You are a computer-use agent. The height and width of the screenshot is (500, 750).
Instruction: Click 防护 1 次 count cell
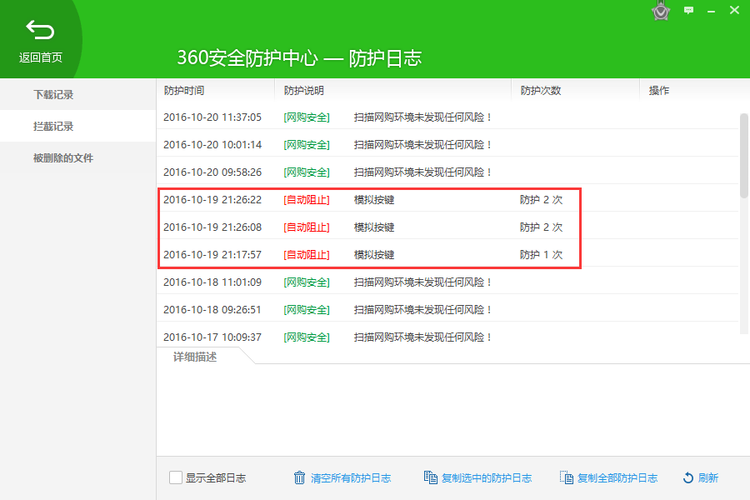pos(541,255)
